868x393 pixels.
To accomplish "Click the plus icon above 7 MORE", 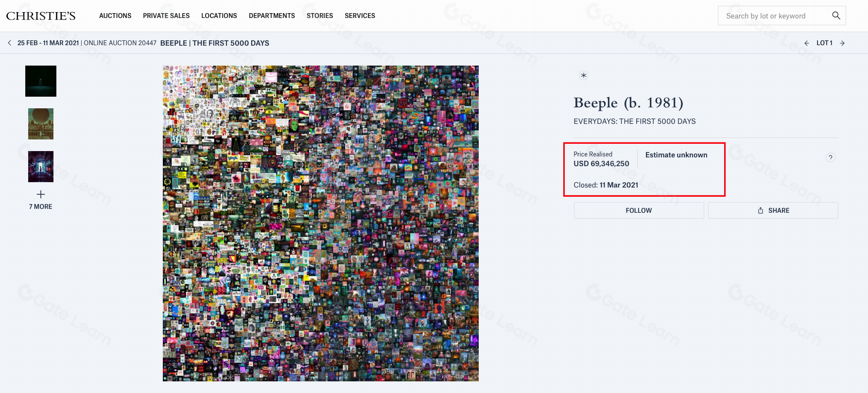I will coord(41,194).
